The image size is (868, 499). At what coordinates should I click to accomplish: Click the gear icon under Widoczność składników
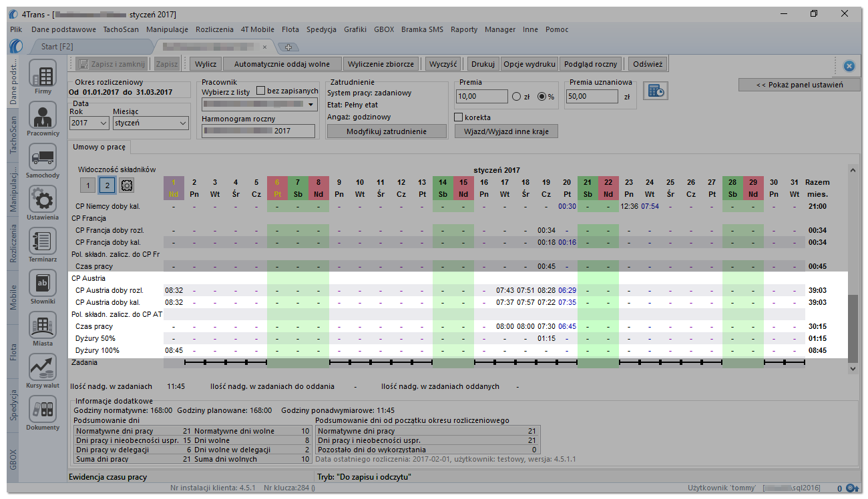coord(127,185)
